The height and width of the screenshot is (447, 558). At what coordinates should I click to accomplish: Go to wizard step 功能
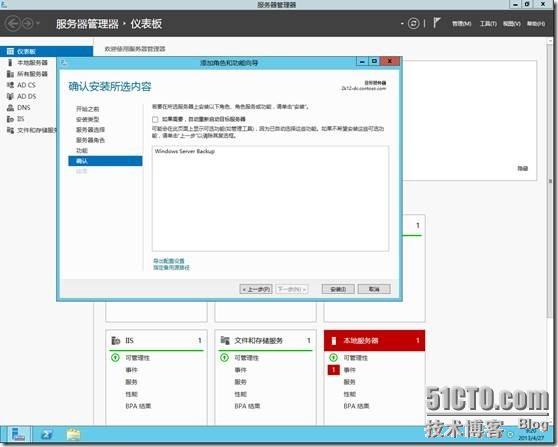click(82, 151)
